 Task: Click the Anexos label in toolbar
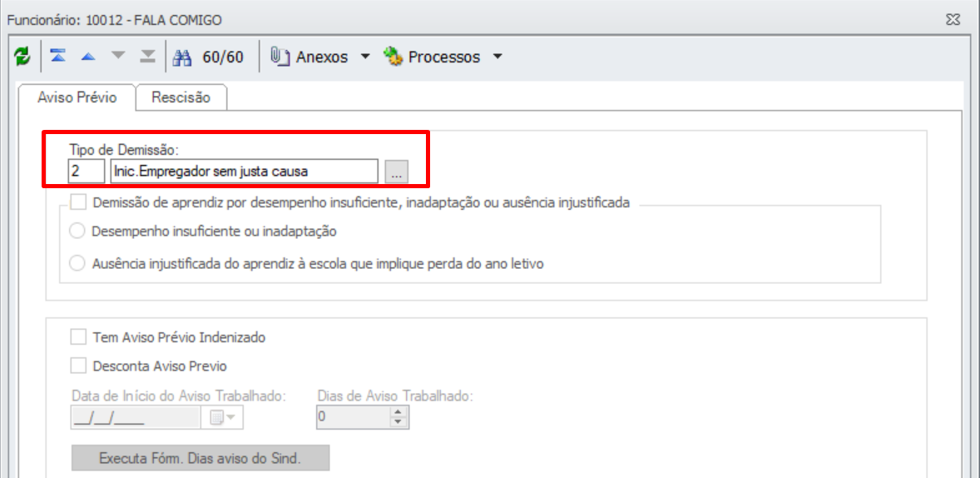pyautogui.click(x=322, y=57)
